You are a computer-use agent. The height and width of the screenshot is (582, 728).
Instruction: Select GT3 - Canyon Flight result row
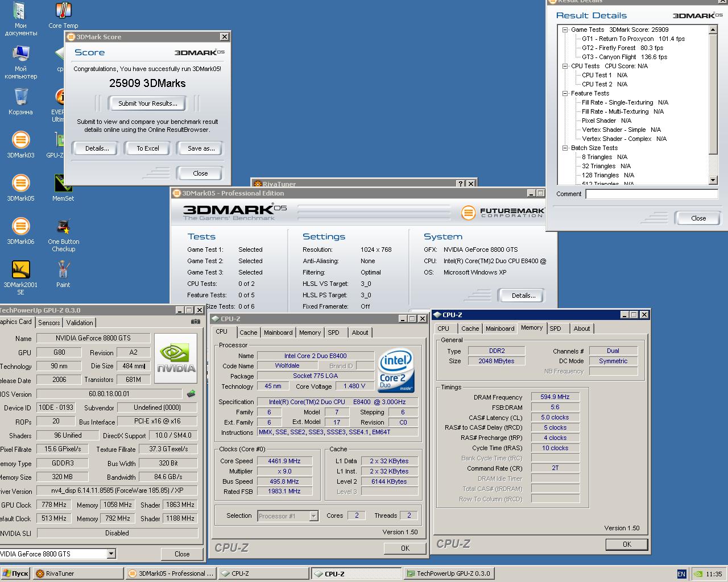coord(624,57)
